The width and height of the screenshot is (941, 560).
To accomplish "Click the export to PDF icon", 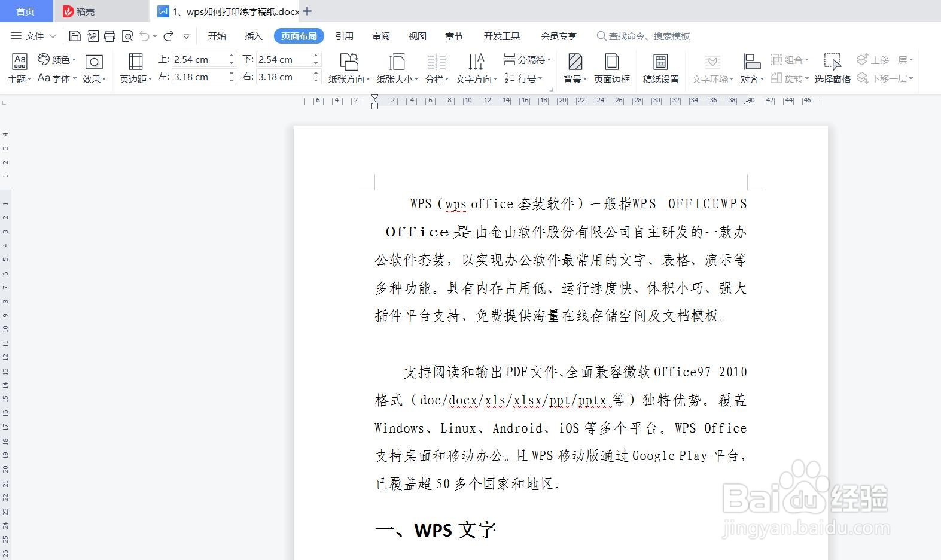I will tap(92, 36).
